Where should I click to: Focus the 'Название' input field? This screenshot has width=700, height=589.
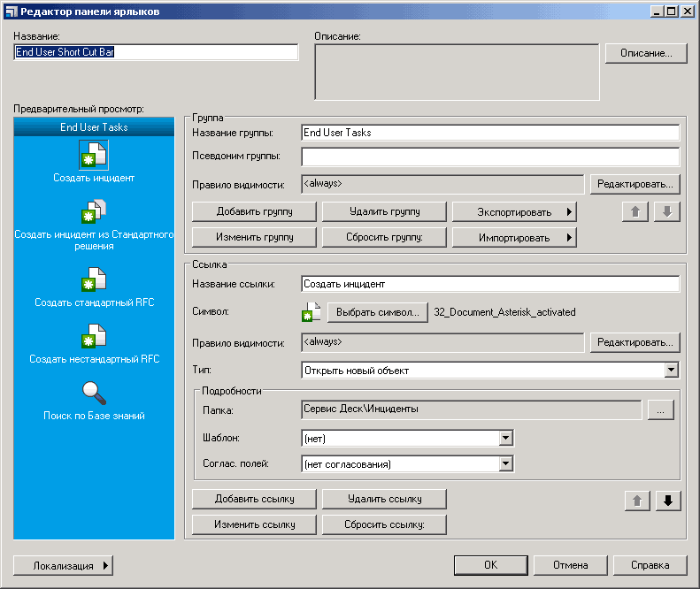156,52
